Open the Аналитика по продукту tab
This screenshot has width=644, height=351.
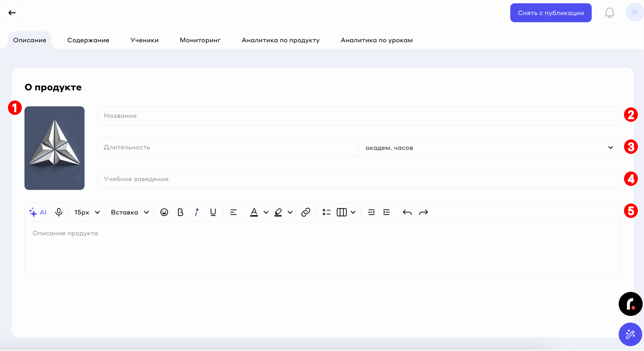[x=280, y=40]
